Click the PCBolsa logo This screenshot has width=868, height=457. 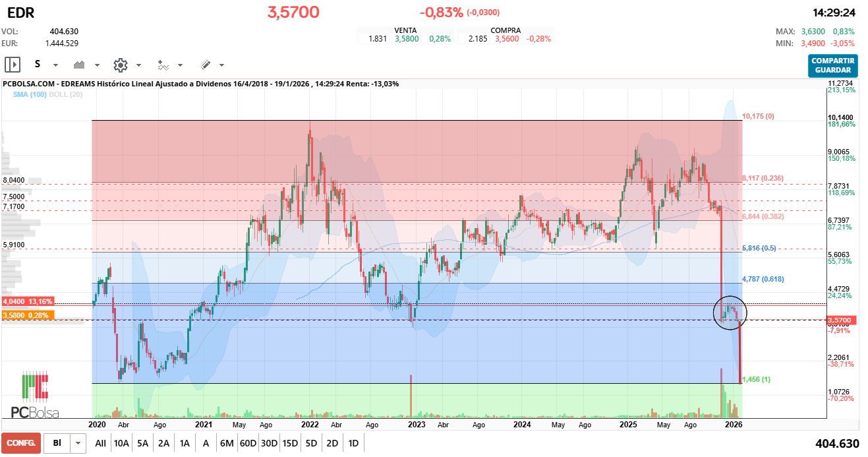pyautogui.click(x=35, y=395)
